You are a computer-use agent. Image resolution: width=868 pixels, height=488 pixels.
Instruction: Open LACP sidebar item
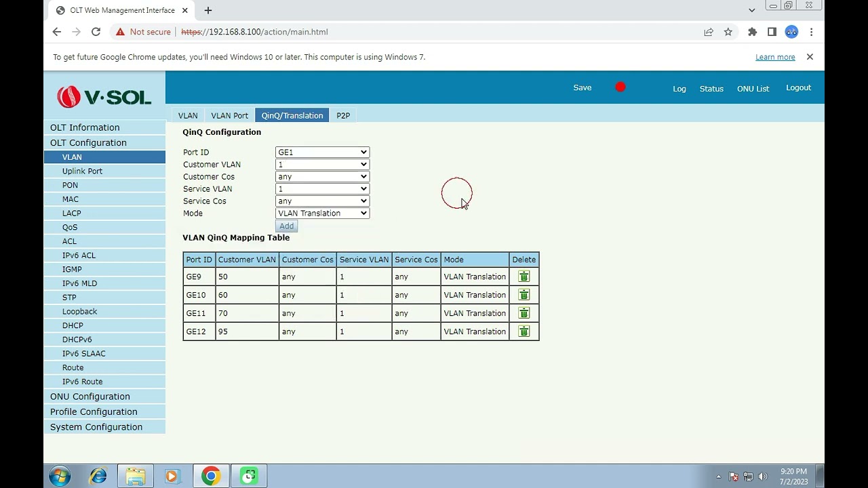pos(104,213)
